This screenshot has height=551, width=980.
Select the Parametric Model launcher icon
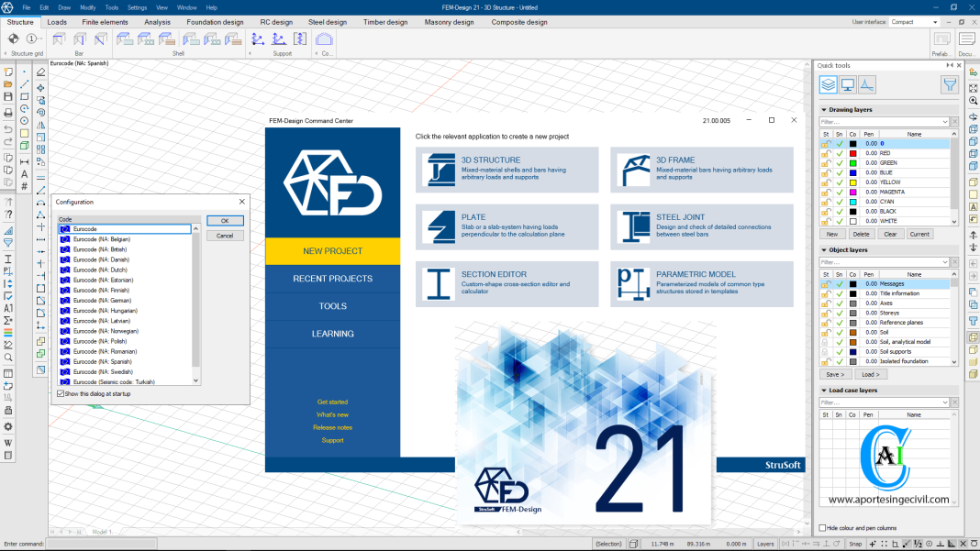coord(631,283)
